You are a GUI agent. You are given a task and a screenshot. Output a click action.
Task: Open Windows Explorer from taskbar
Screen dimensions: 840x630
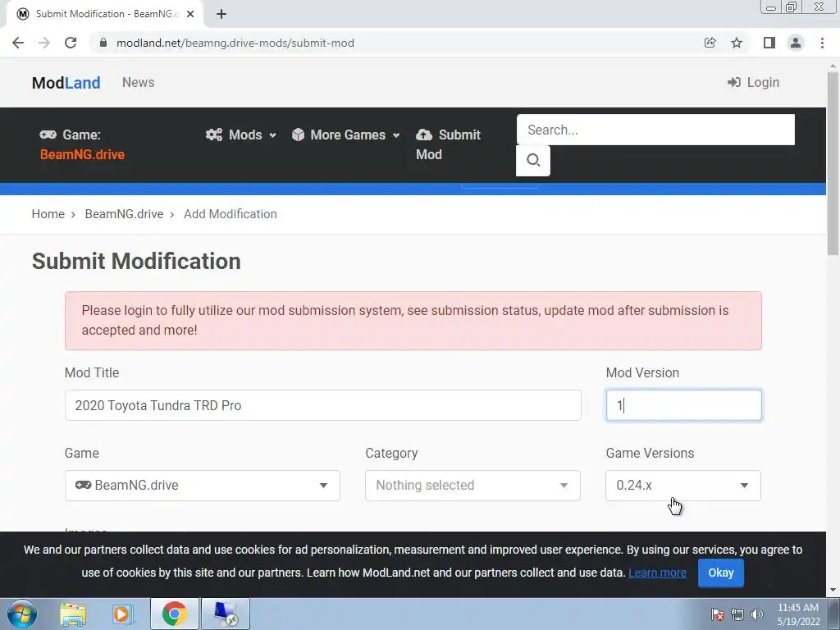(73, 614)
